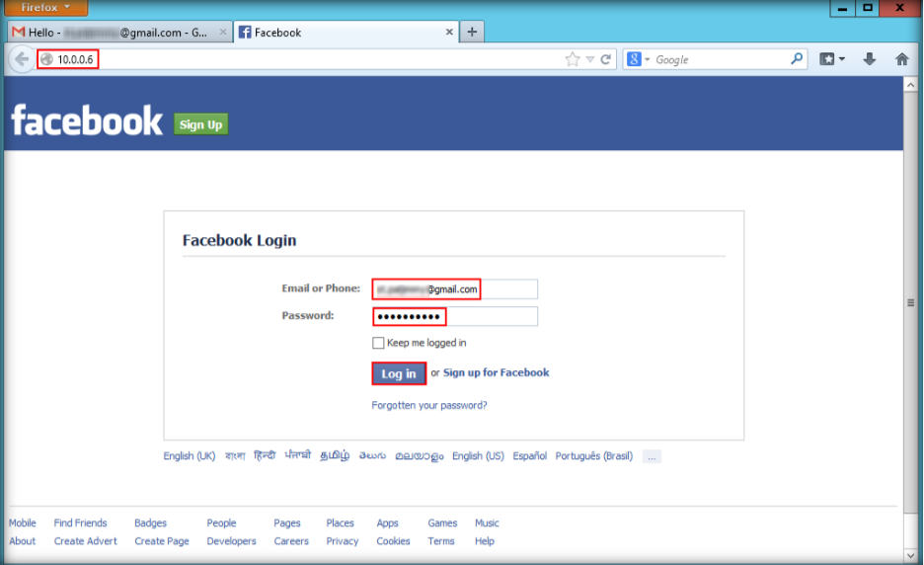Viewport: 924px width, 565px height.
Task: Open the downloads arrow icon
Action: (870, 59)
